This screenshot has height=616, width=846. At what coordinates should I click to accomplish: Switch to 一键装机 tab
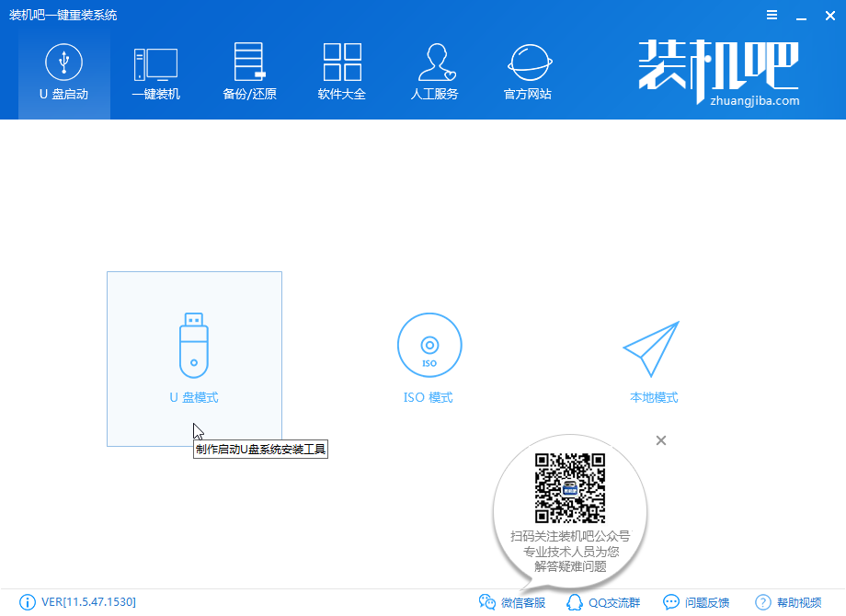click(155, 74)
